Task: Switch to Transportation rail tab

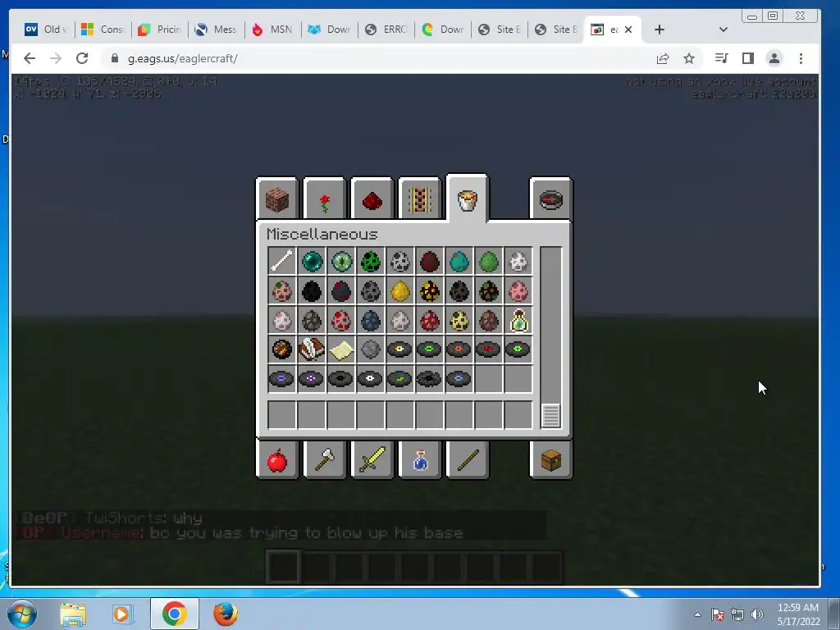Action: point(419,199)
